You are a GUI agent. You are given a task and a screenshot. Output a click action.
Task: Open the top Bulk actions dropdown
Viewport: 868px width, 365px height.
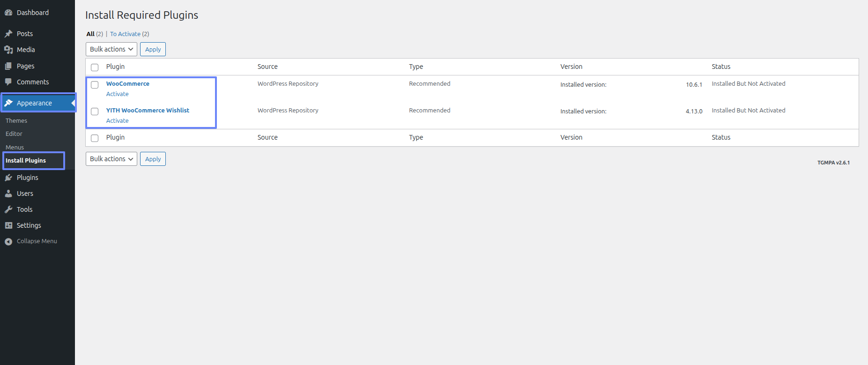click(x=111, y=49)
